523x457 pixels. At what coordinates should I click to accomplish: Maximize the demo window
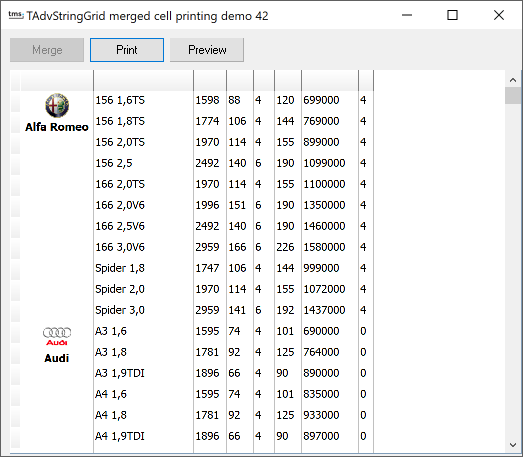tap(452, 15)
